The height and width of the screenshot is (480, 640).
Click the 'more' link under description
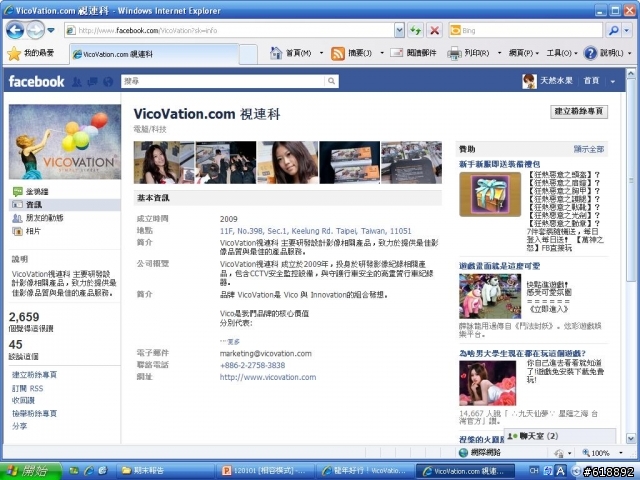point(230,342)
